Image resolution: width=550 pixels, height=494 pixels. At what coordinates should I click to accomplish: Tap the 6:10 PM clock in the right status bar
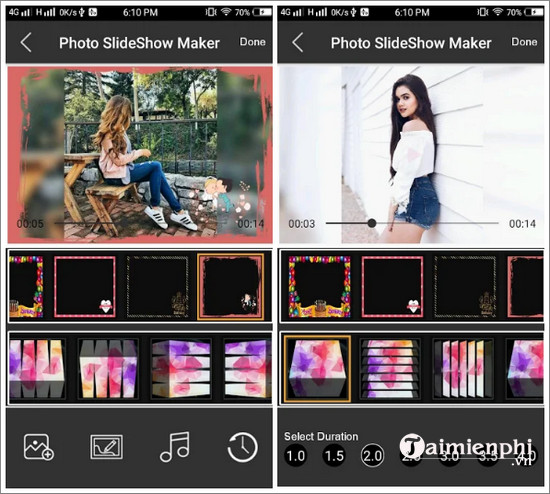pyautogui.click(x=412, y=13)
